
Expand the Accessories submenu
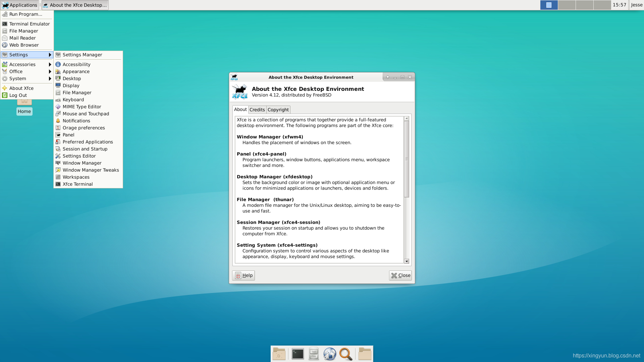tap(22, 64)
